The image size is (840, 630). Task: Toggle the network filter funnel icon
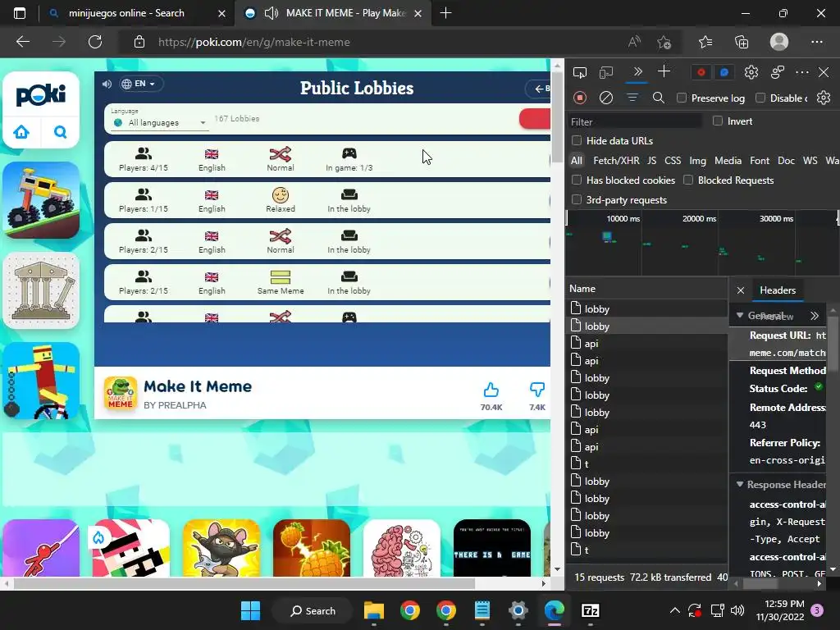pos(632,98)
